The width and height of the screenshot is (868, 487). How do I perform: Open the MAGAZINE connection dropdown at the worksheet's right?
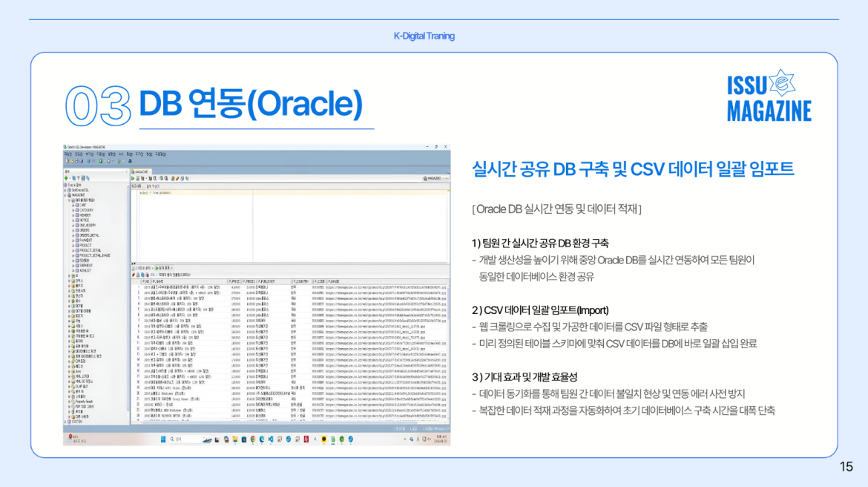(436, 178)
